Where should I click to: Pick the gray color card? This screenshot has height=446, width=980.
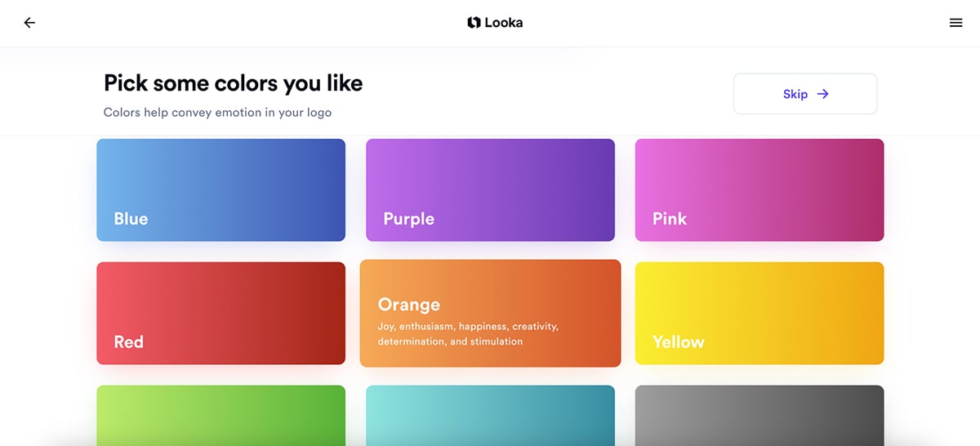(x=759, y=415)
